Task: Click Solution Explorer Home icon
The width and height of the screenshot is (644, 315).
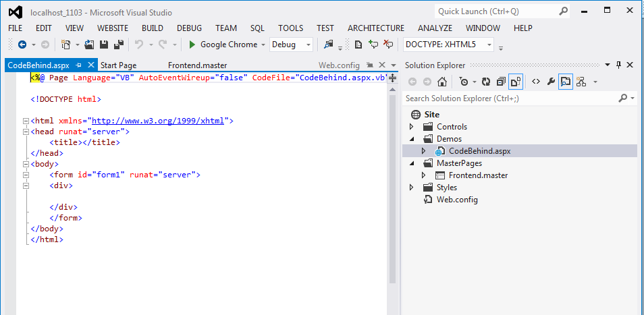Action: 442,82
